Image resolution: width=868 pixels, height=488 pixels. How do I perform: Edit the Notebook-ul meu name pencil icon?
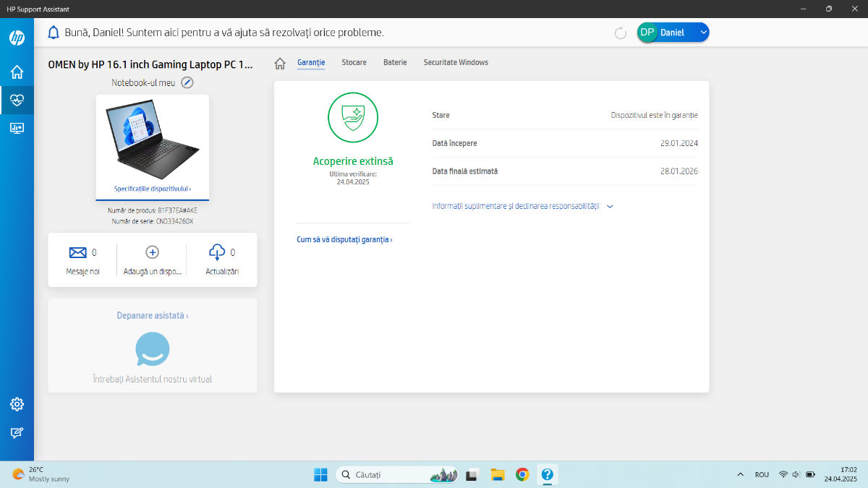click(187, 82)
